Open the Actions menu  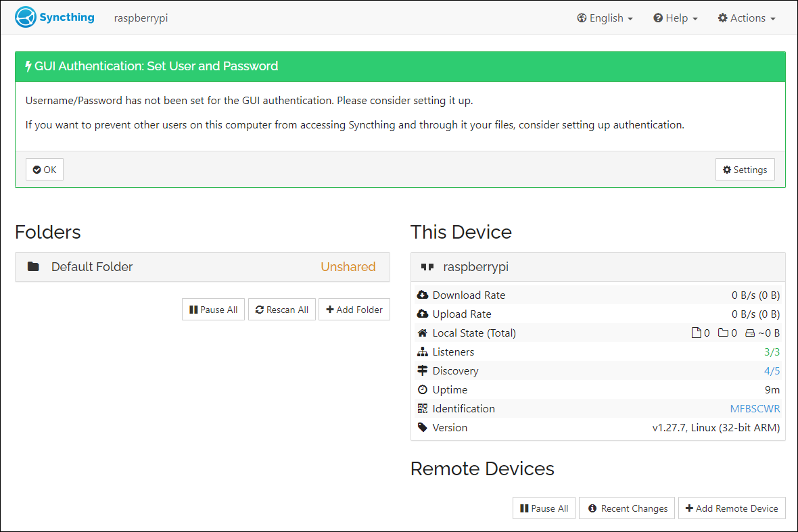747,18
